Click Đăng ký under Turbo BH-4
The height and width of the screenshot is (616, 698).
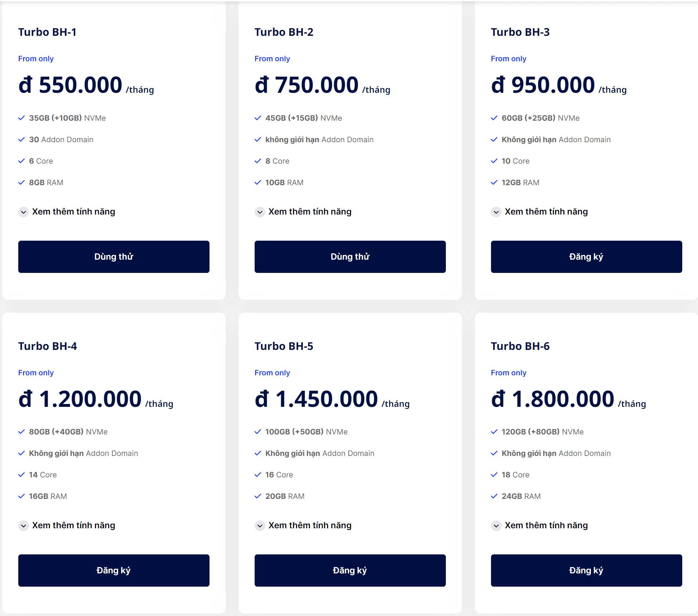tap(114, 571)
